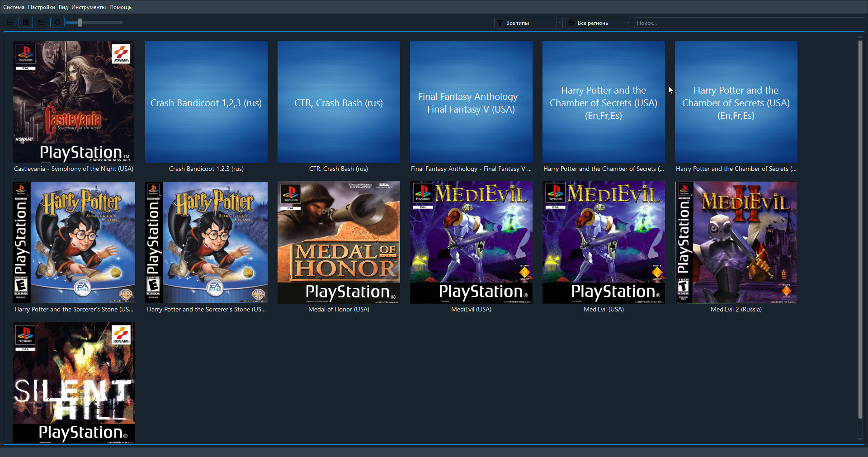This screenshot has width=868, height=457.
Task: Open the Инструменты menu
Action: pos(89,7)
